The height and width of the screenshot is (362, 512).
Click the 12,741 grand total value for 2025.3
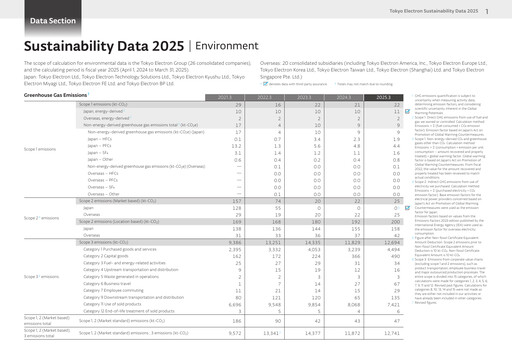click(x=392, y=333)
